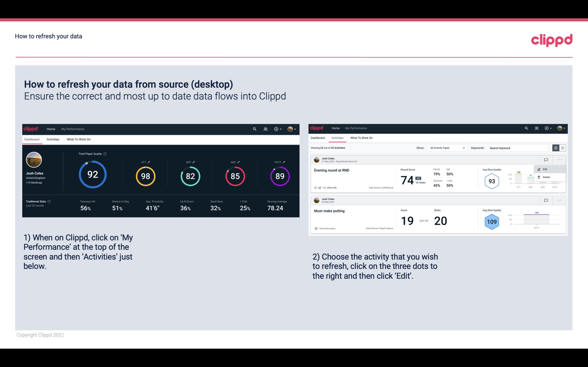Click the grid view toggle button right
588x367 pixels.
pyautogui.click(x=562, y=148)
